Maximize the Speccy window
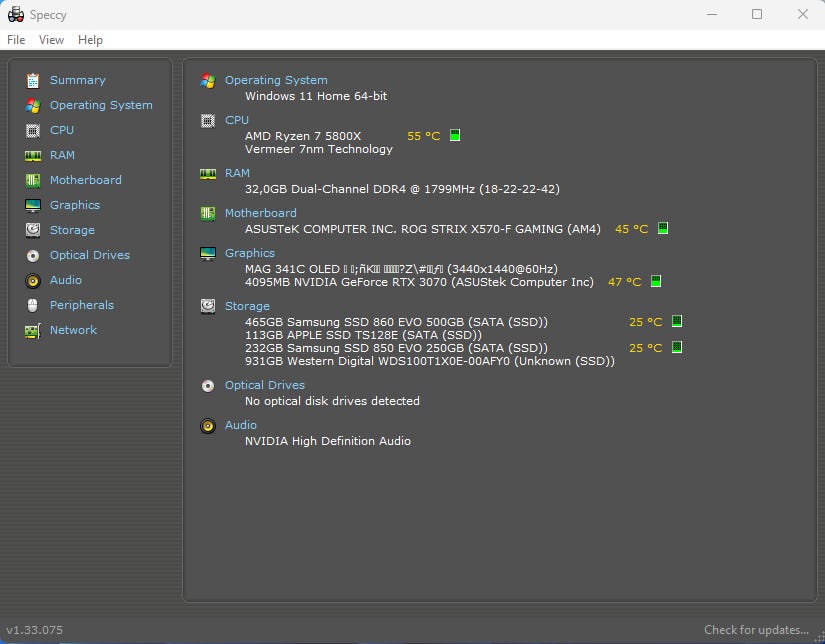 pyautogui.click(x=757, y=14)
